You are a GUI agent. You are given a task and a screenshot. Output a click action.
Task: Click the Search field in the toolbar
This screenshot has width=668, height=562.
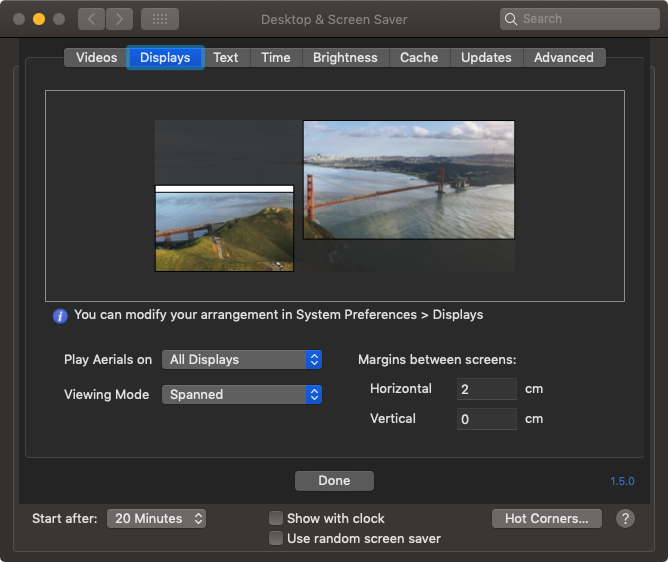point(579,19)
